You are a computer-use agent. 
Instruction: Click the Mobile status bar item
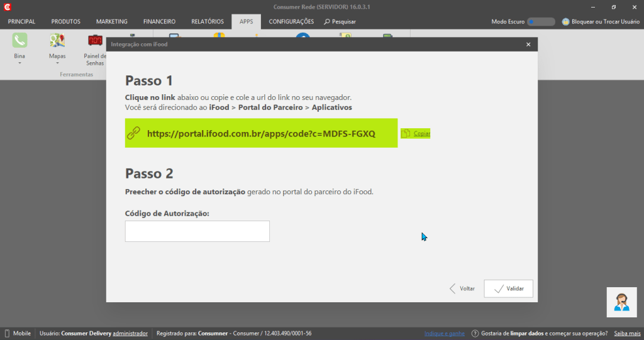18,334
